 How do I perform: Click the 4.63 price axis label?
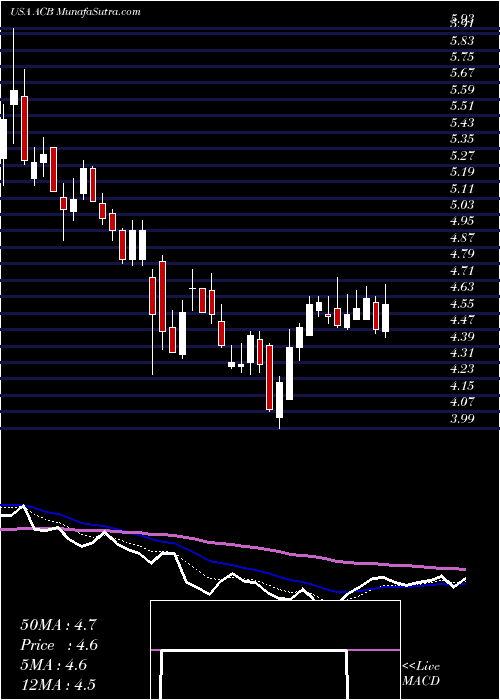[462, 287]
